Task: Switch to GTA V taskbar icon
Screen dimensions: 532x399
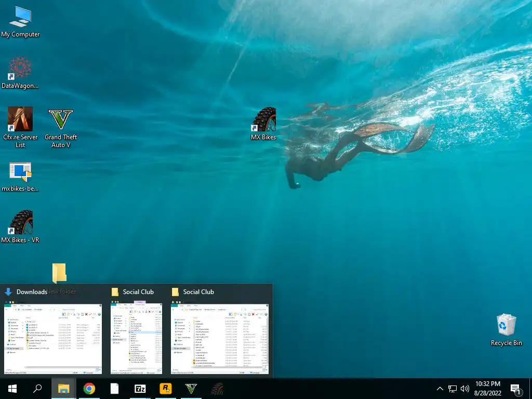Action: coord(191,389)
